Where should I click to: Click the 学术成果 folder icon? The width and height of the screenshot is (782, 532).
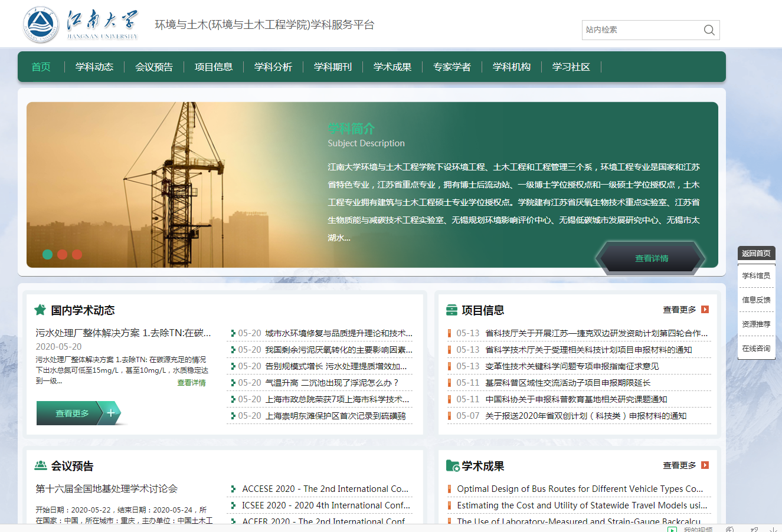(x=453, y=466)
